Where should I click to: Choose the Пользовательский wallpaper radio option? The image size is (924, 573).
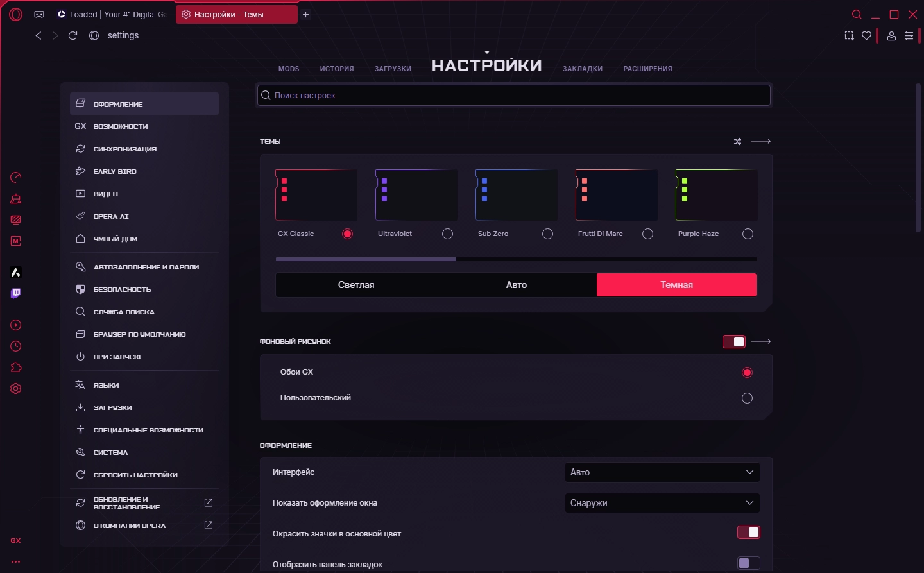(x=747, y=398)
